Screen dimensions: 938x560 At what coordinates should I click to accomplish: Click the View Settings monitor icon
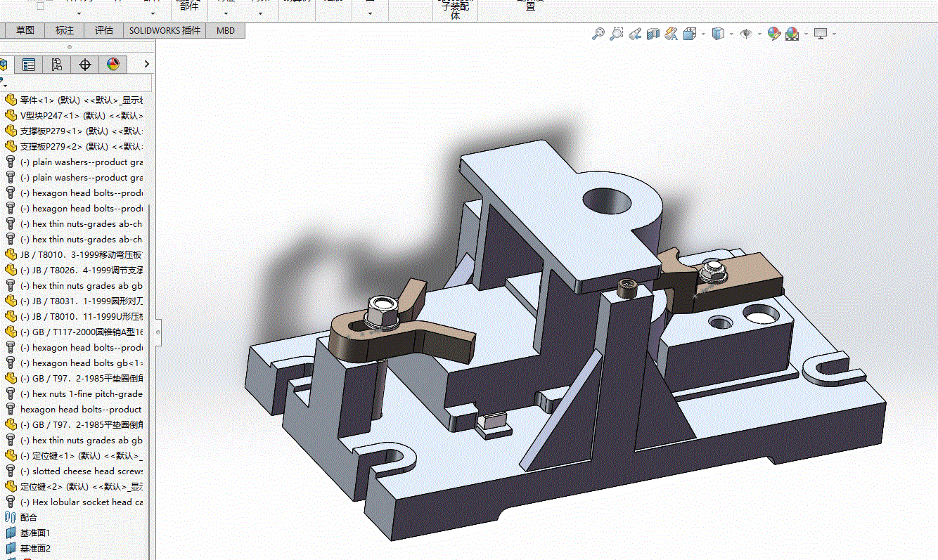[x=820, y=33]
